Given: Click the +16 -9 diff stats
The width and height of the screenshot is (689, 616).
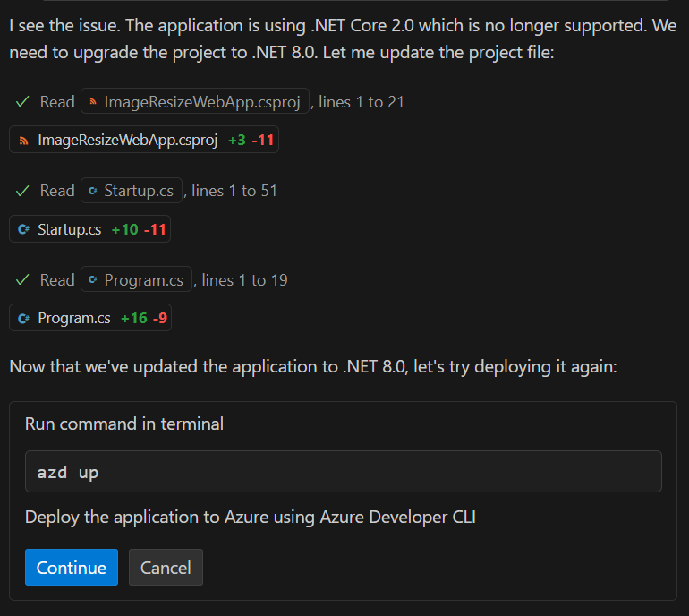Looking at the screenshot, I should (x=143, y=318).
